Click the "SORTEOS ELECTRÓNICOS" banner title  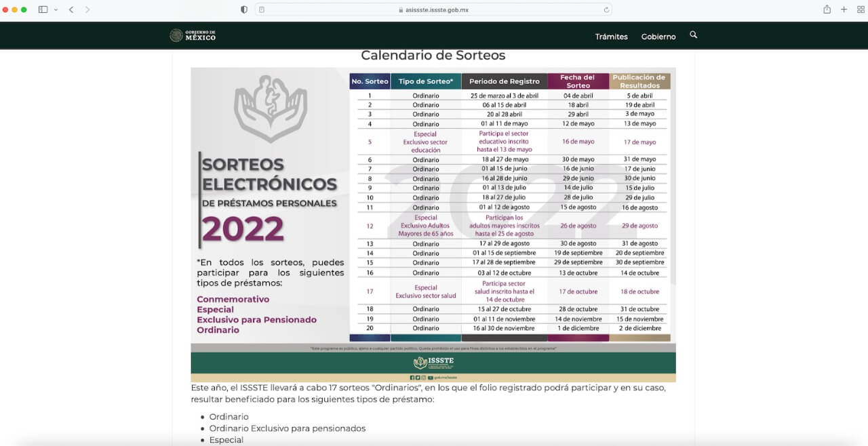point(269,174)
